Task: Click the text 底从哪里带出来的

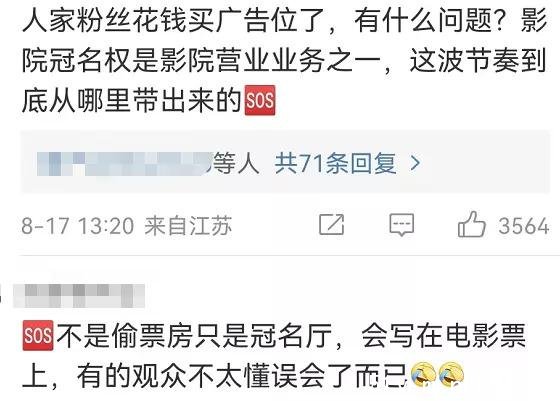Action: 132,100
